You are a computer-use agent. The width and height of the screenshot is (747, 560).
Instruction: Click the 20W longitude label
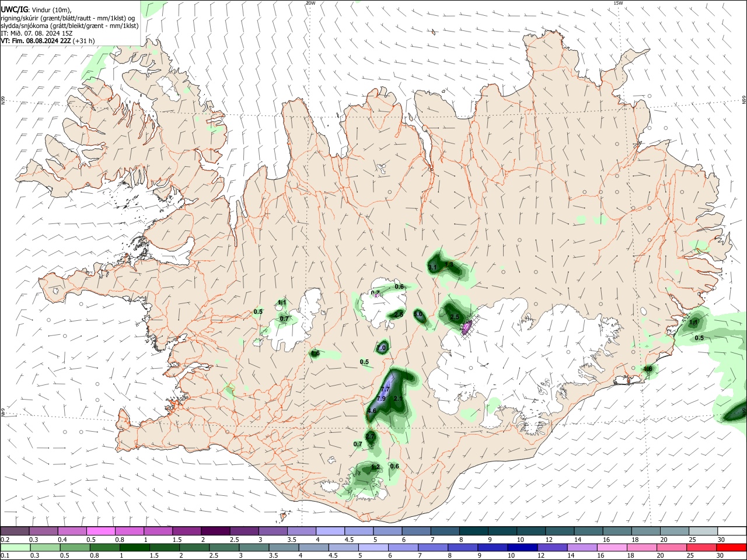click(310, 3)
